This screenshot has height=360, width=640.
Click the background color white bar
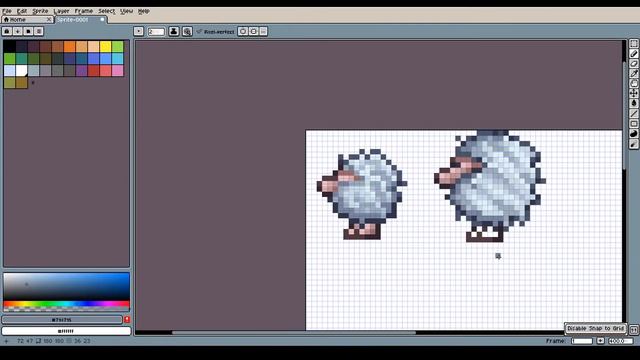point(67,331)
